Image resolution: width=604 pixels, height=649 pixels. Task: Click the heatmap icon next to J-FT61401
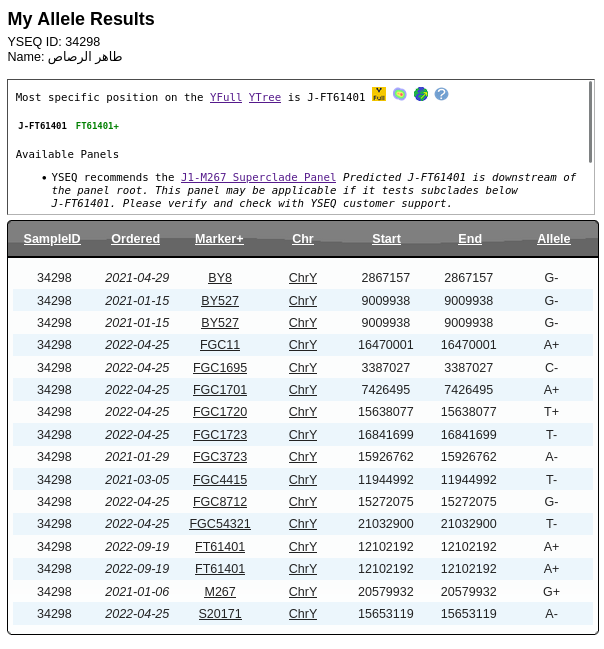pyautogui.click(x=399, y=94)
